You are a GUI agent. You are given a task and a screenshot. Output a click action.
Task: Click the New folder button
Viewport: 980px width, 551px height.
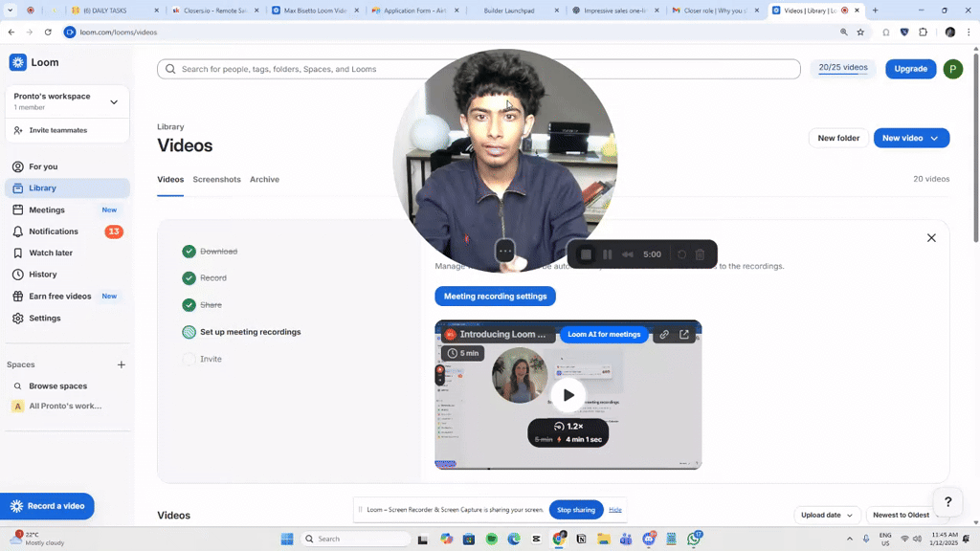click(x=838, y=138)
